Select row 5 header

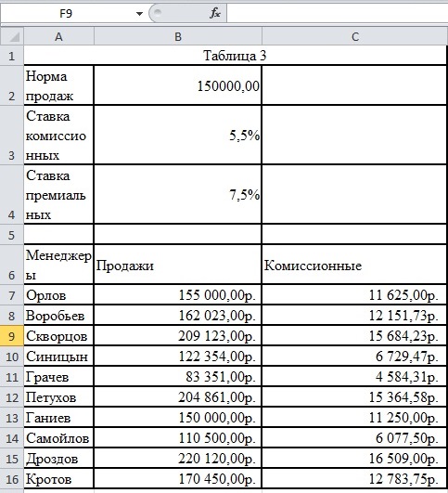[12, 235]
